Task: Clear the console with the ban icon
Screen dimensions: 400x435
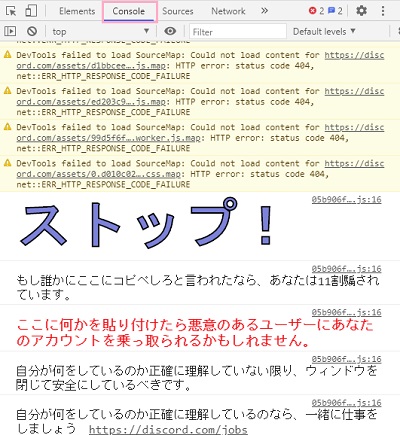Action: point(32,32)
